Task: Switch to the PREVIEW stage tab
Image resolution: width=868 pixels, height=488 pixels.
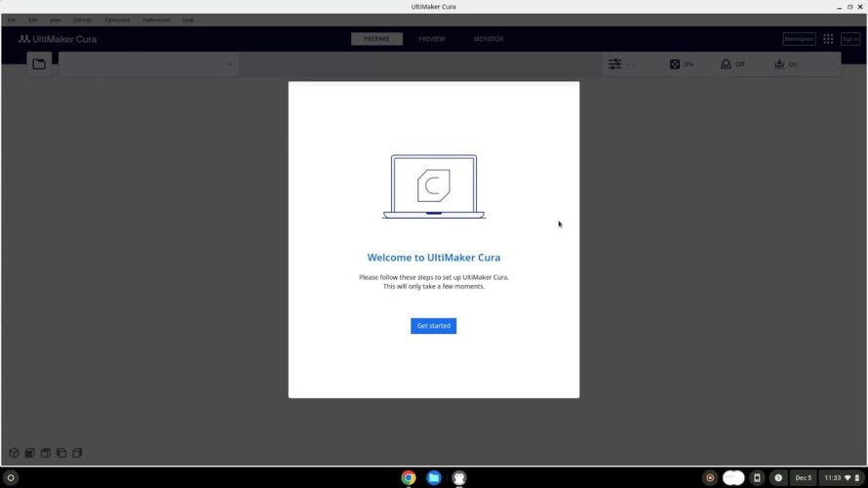Action: [432, 39]
